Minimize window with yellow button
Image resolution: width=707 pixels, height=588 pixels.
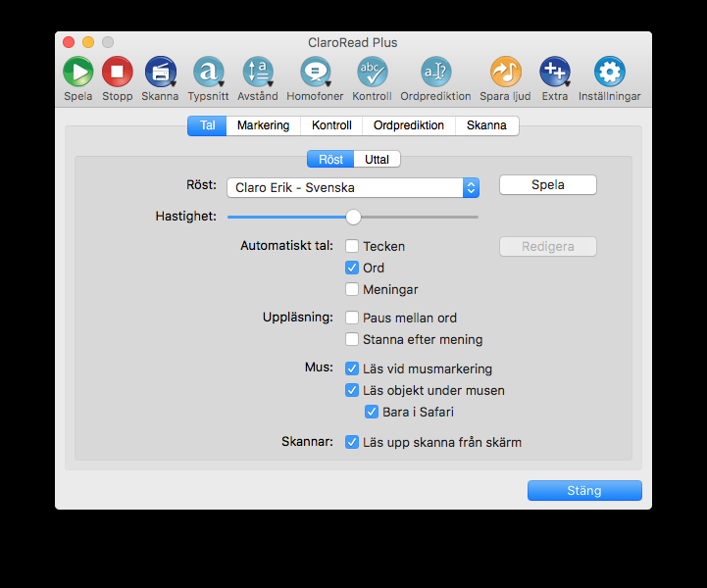click(88, 42)
